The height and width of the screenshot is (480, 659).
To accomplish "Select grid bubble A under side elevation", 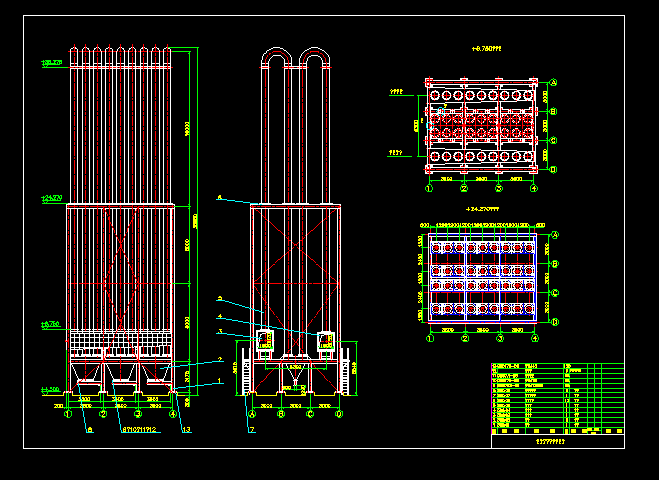I will (252, 414).
